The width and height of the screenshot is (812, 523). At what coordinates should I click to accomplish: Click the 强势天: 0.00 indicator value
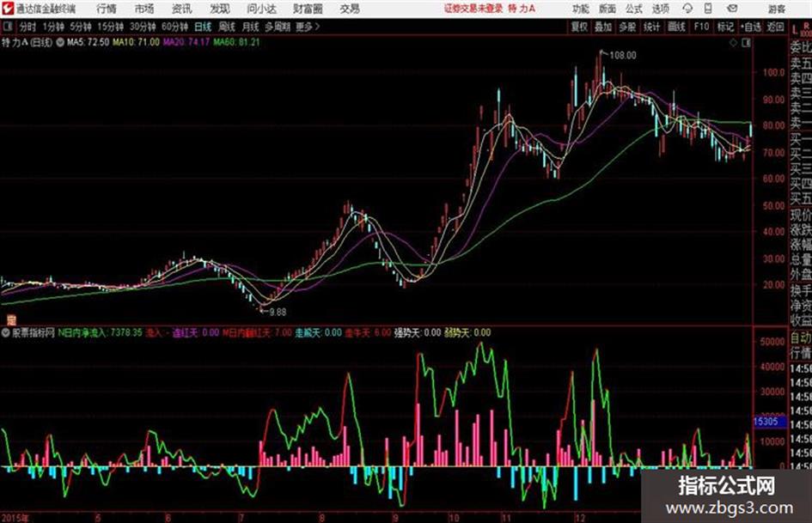click(x=418, y=333)
